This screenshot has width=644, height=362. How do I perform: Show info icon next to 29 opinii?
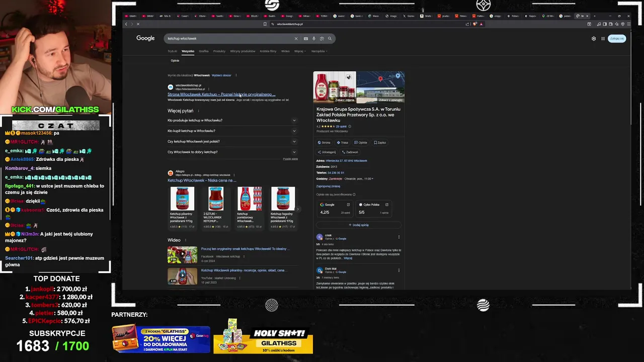[350, 126]
